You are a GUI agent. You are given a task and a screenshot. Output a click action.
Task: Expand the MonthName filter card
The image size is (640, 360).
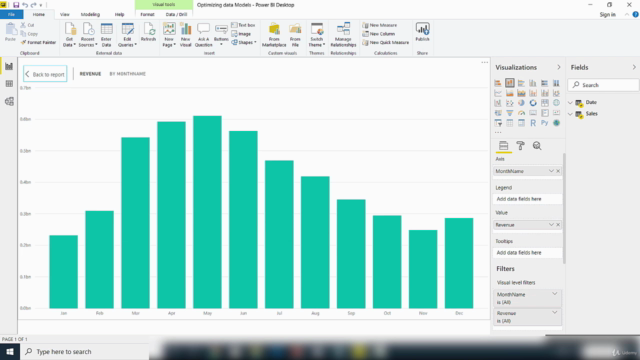[555, 294]
